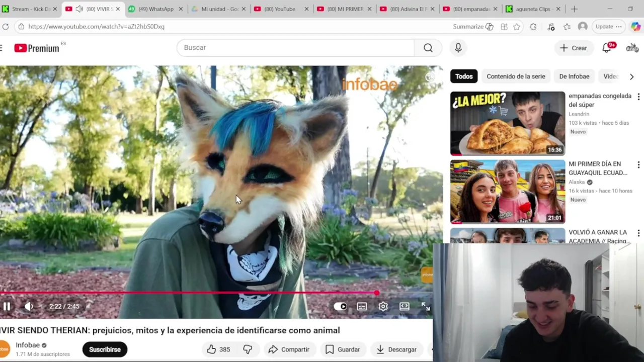Dislike the video
This screenshot has width=644, height=362.
point(248,349)
